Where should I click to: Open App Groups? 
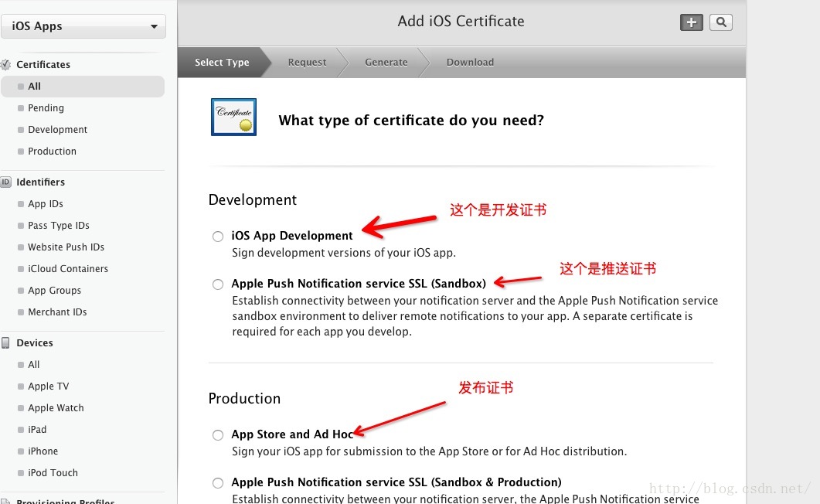pyautogui.click(x=54, y=290)
